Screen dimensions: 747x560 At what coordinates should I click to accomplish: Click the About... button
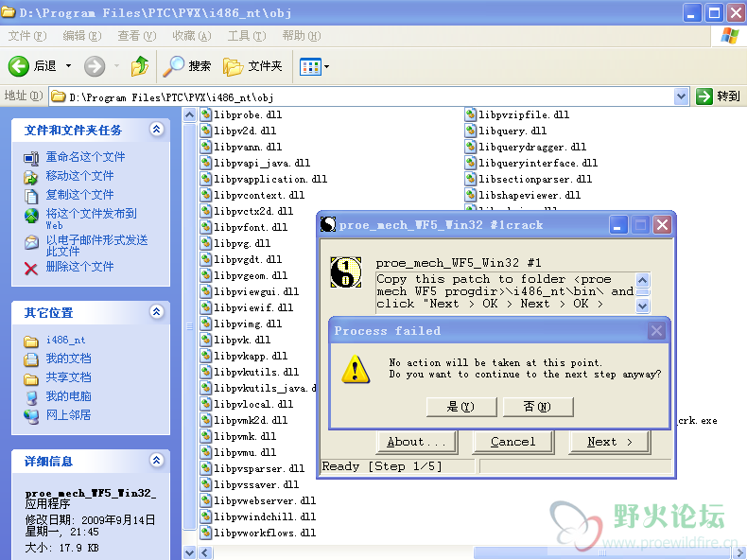[417, 442]
